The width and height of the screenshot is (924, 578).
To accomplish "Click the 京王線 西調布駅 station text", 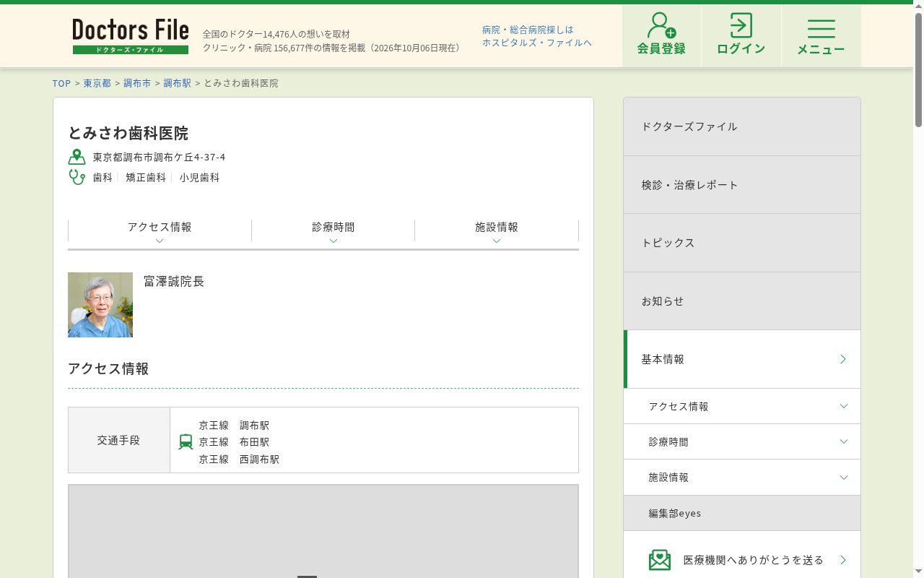I will [239, 460].
